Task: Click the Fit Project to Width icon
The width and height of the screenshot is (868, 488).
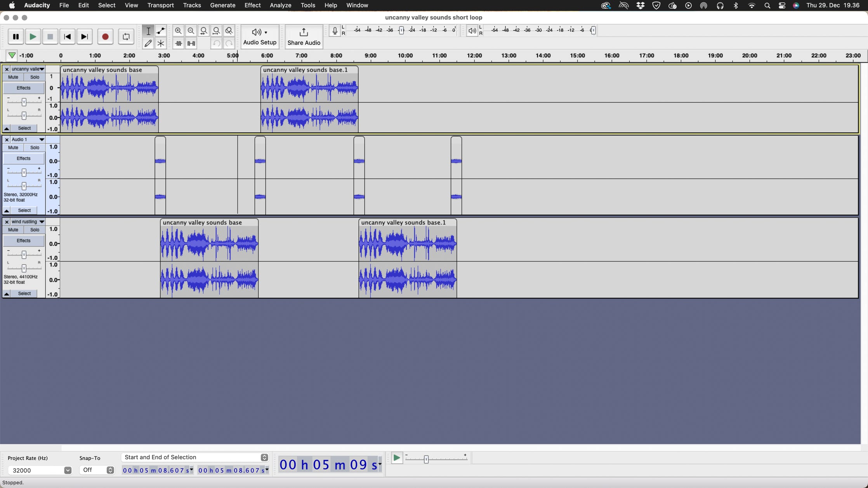Action: pos(216,31)
